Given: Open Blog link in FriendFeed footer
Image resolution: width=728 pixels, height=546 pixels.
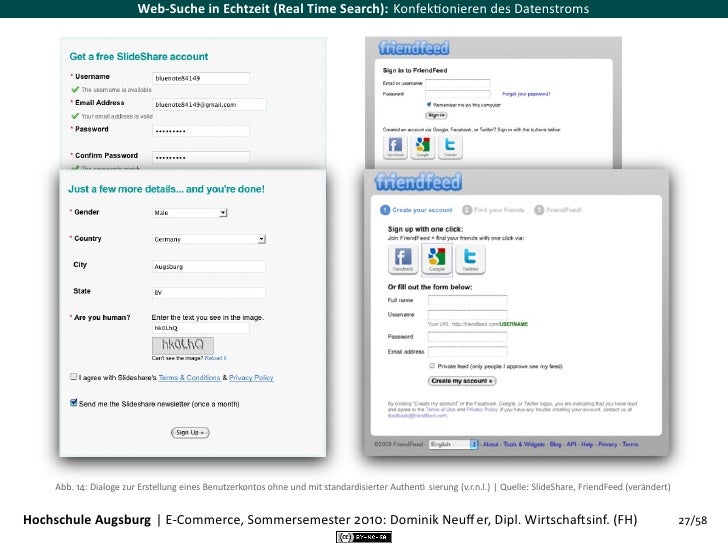Looking at the screenshot, I should (x=555, y=444).
